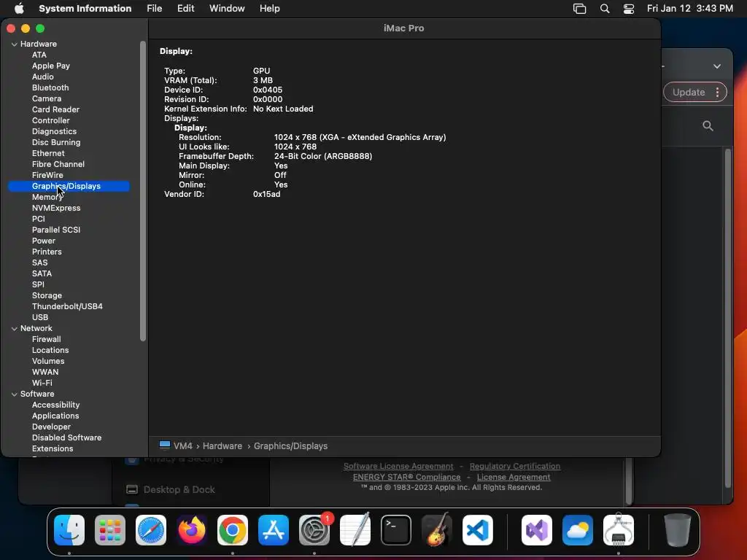Image resolution: width=747 pixels, height=560 pixels.
Task: Open Control Center in menu bar
Action: [x=629, y=9]
